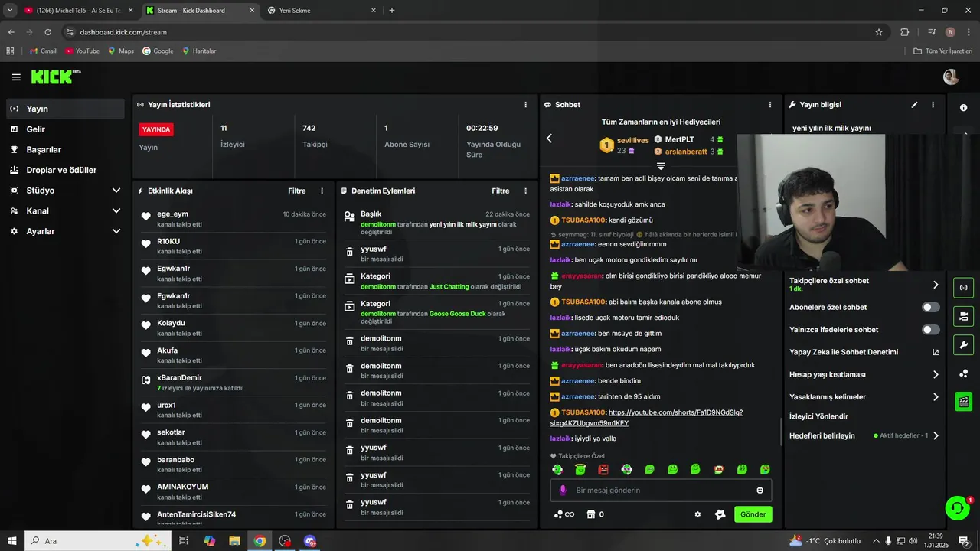Open Denetim Eylemleri panel three-dot menu
This screenshot has width=980, height=551.
(525, 191)
